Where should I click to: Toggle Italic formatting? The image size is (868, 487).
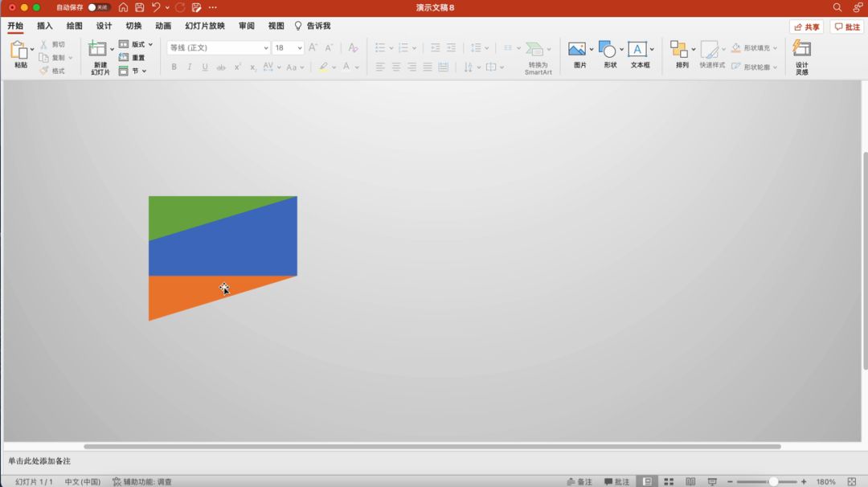[x=190, y=67]
